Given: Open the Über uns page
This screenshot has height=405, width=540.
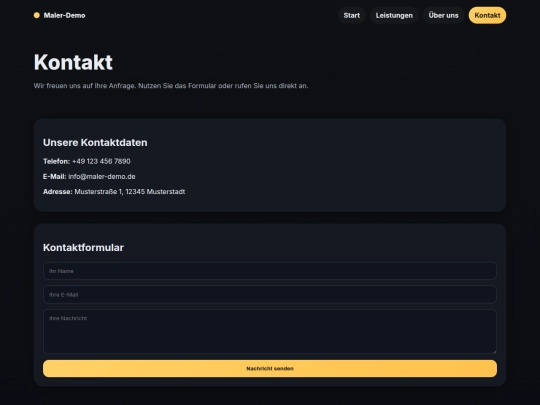Looking at the screenshot, I should (443, 15).
